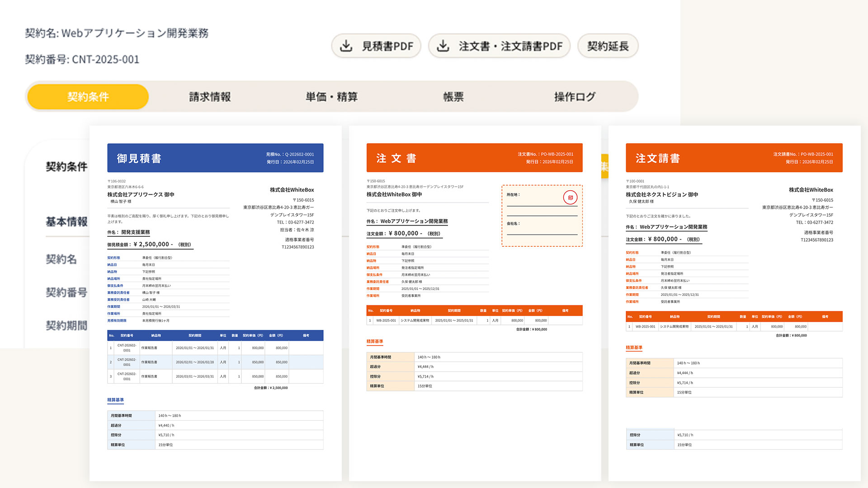Click the blue 御見積書 header banner
Viewport: 868px width, 488px height.
point(215,158)
